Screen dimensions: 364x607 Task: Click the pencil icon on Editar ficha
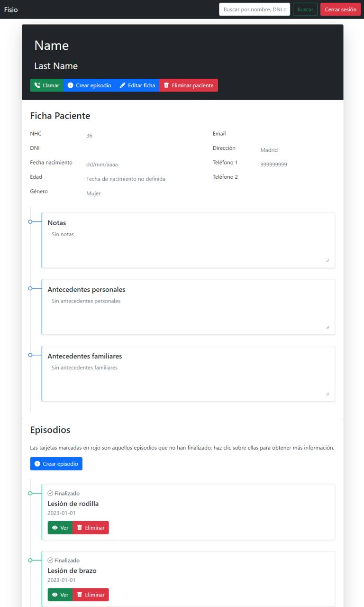tap(122, 85)
